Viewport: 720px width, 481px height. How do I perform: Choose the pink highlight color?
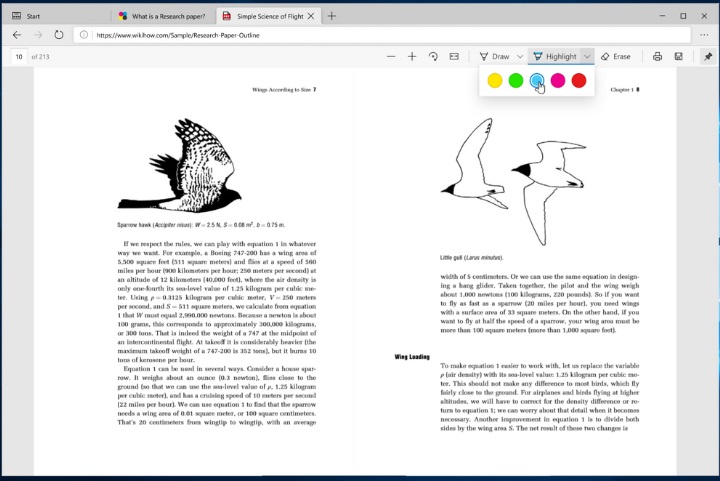[557, 80]
